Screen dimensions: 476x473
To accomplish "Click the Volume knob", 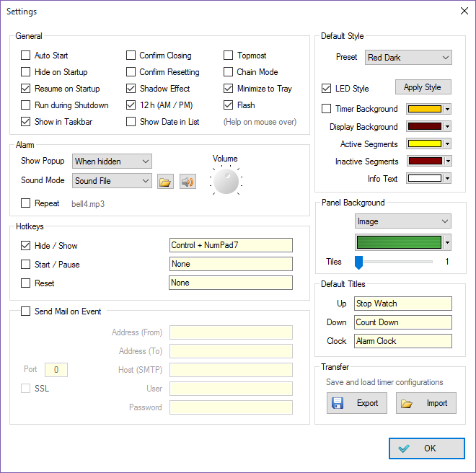I will [226, 181].
